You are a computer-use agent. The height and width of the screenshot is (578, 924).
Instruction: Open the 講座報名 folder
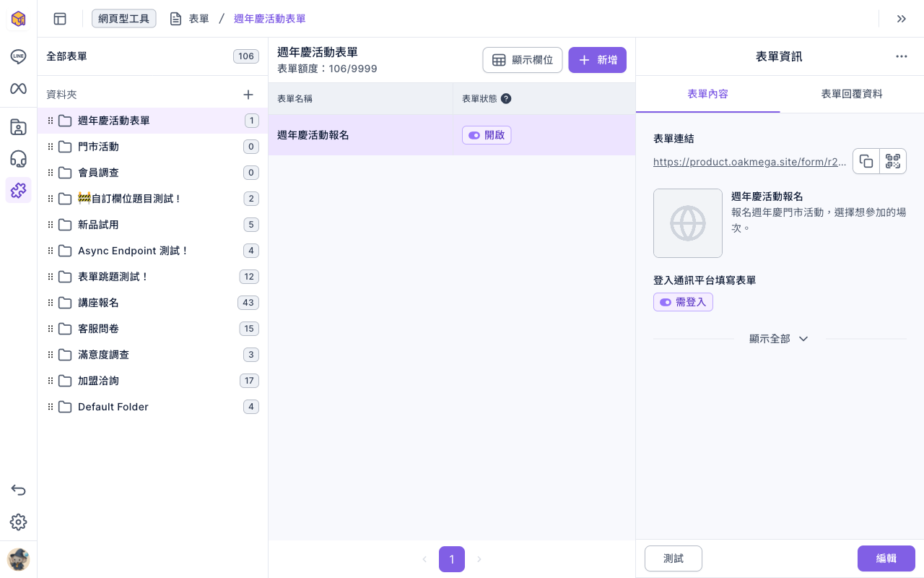pos(152,303)
